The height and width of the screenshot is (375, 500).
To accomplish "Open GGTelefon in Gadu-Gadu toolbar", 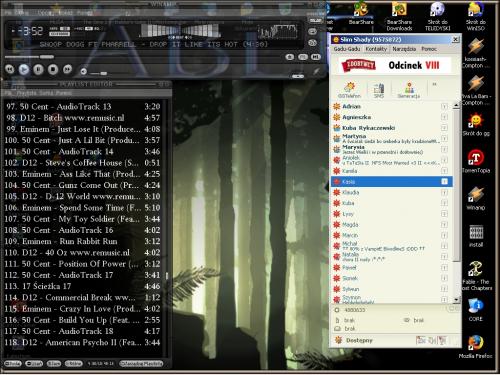I will click(349, 90).
